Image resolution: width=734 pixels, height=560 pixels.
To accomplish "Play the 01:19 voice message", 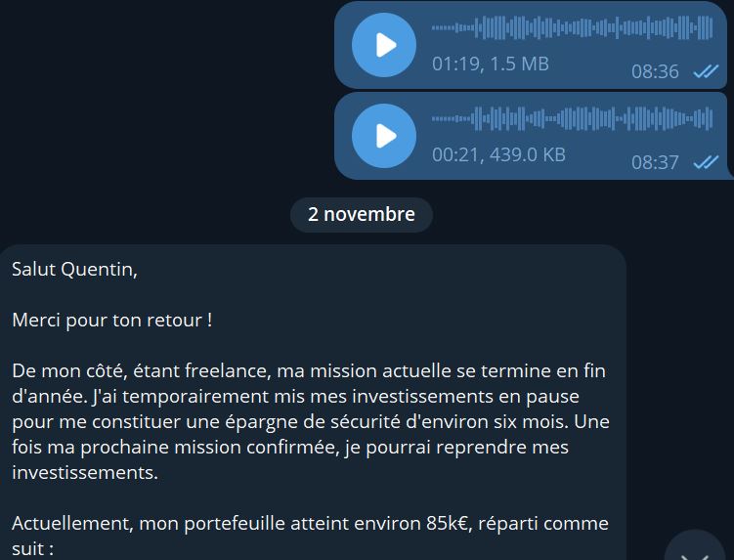I will pyautogui.click(x=384, y=45).
